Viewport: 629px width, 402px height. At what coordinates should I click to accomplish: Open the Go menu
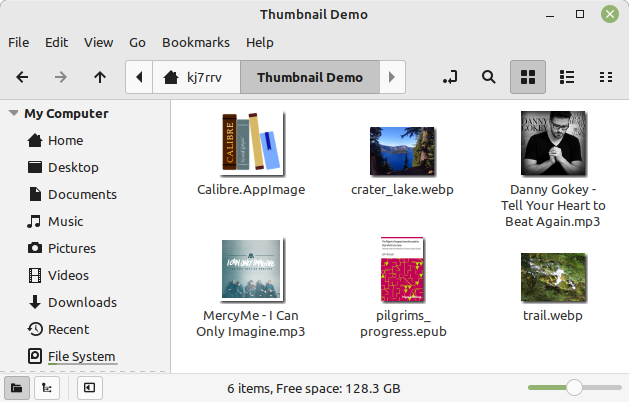click(x=137, y=43)
